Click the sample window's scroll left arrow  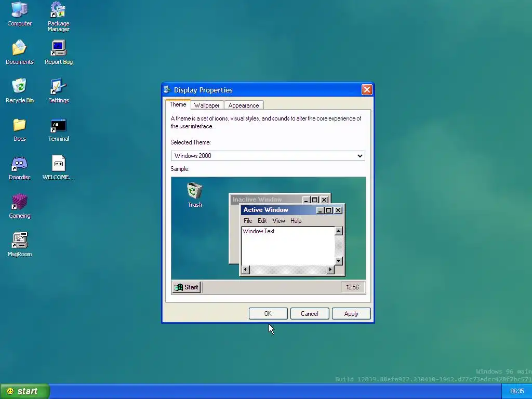[x=246, y=270]
